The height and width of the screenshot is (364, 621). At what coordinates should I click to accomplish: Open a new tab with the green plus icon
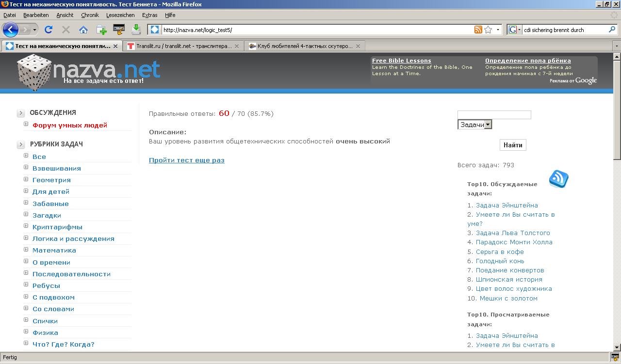click(x=101, y=30)
